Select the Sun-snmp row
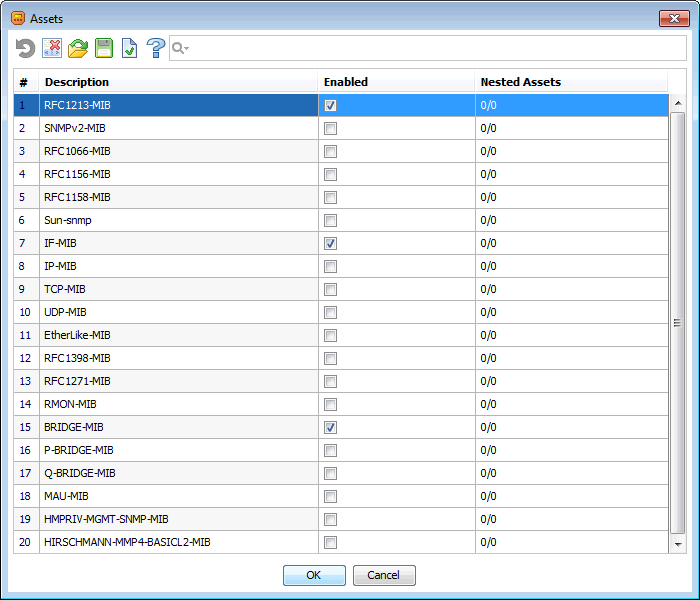This screenshot has width=700, height=600. [341, 220]
